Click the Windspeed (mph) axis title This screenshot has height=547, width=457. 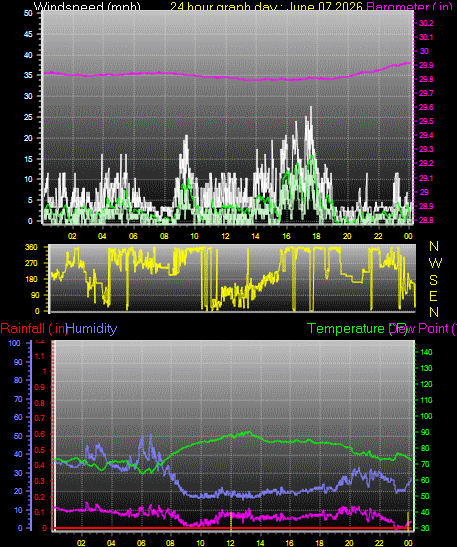point(87,6)
